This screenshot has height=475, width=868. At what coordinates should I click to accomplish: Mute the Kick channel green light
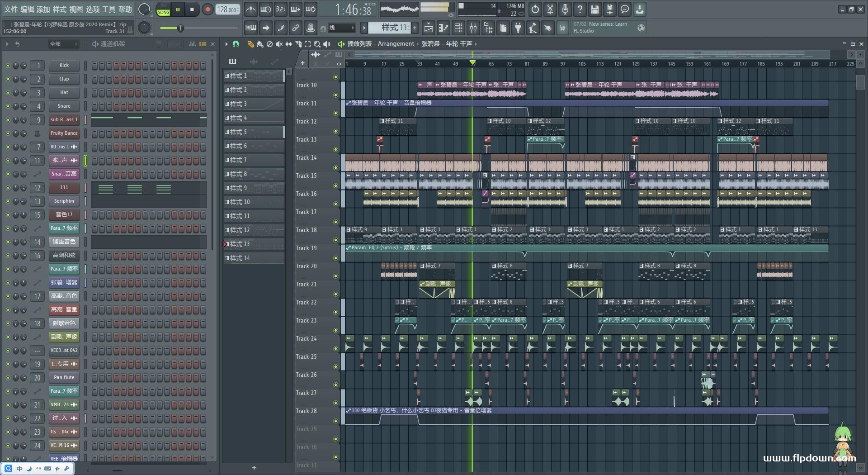coord(8,66)
